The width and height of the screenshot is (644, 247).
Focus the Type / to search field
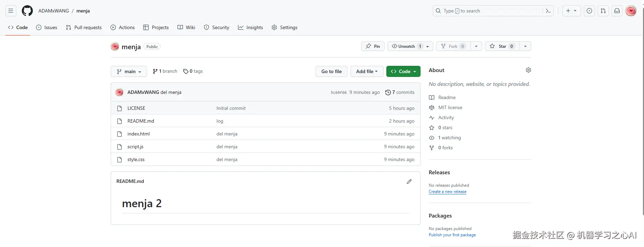493,11
